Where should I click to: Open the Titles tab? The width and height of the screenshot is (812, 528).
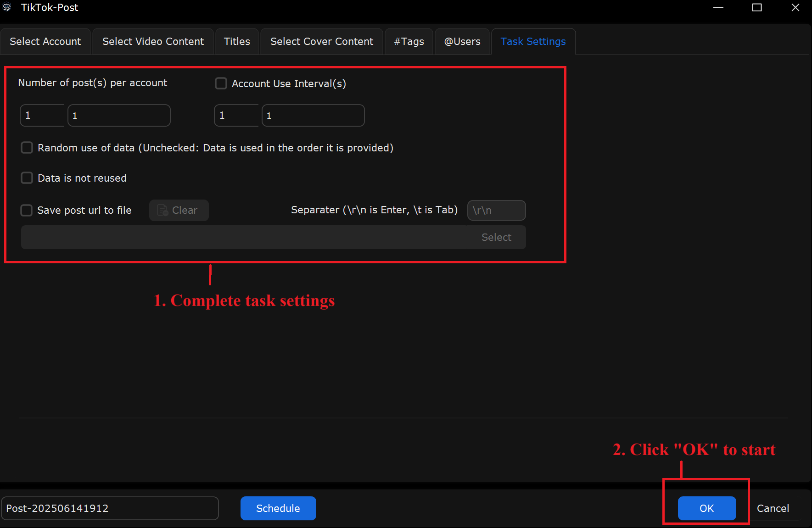(237, 41)
